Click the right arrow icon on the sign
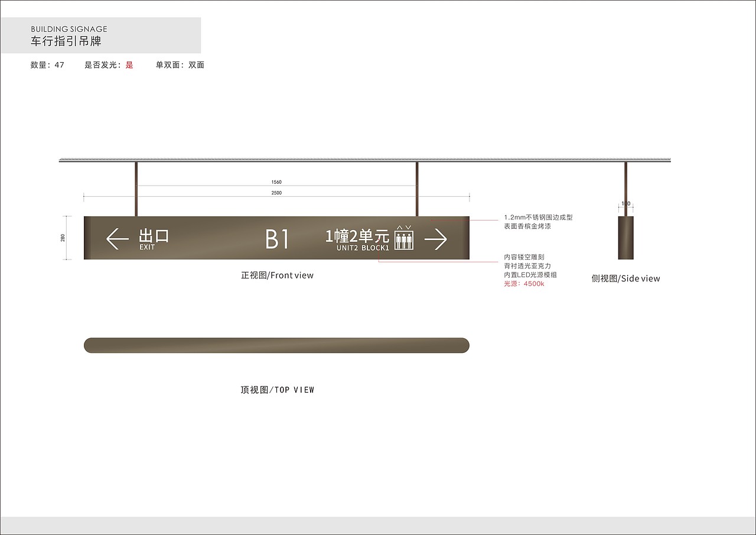The image size is (756, 535). tap(436, 239)
